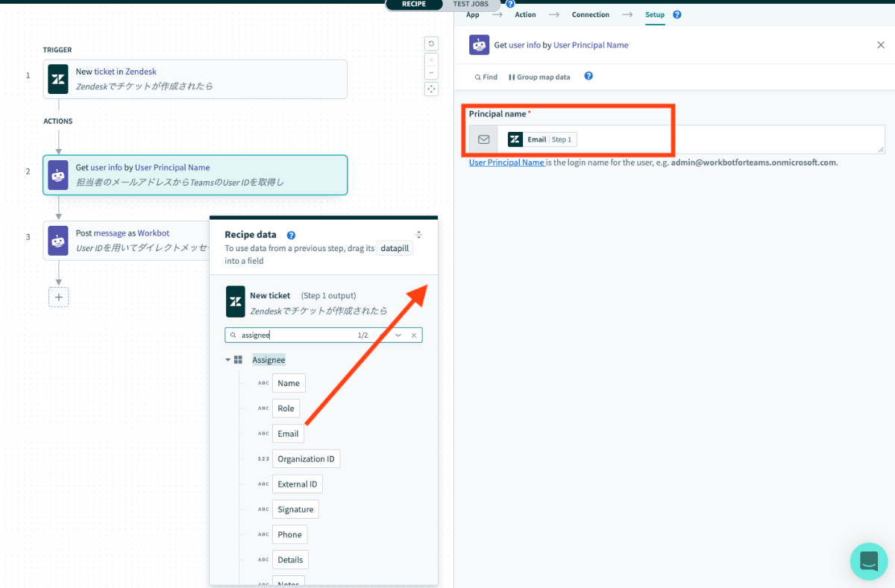Image resolution: width=895 pixels, height=588 pixels.
Task: Click Workbot icon in setup panel header
Action: pyautogui.click(x=480, y=45)
